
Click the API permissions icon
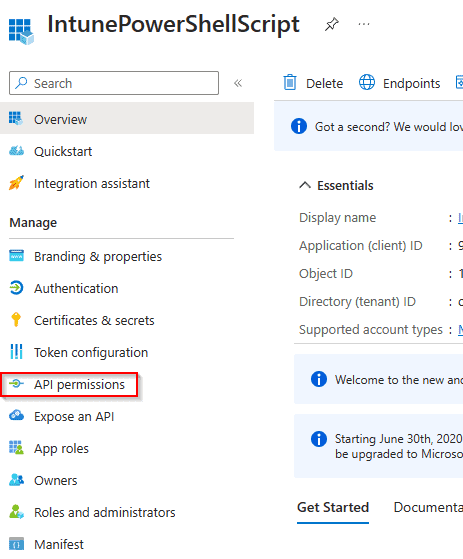click(x=16, y=384)
